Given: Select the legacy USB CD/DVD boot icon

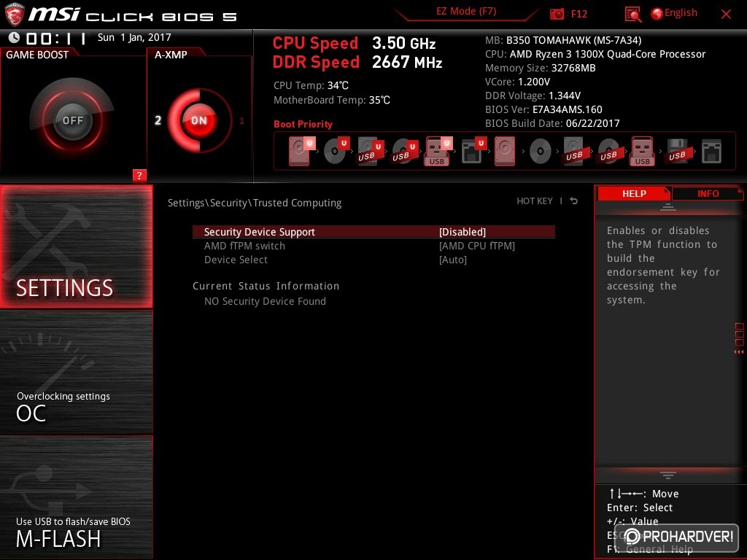Looking at the screenshot, I should pos(609,151).
